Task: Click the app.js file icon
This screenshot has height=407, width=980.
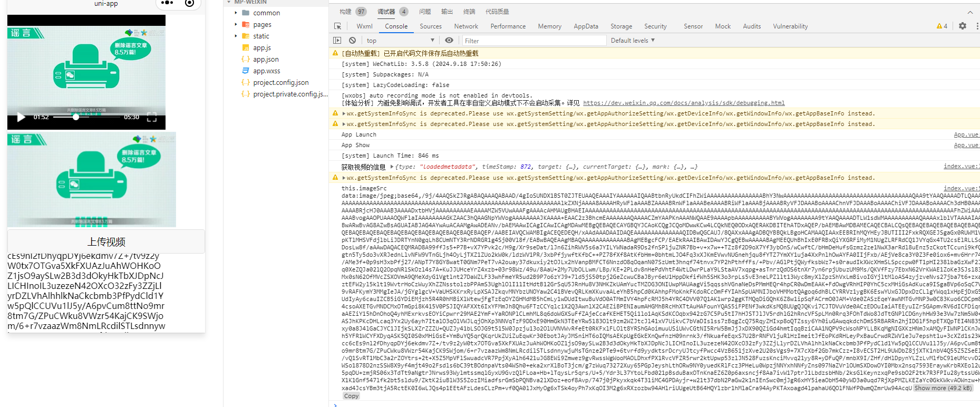Action: click(246, 47)
